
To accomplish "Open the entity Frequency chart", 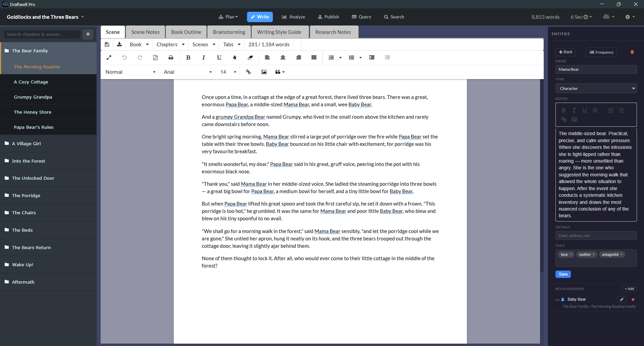I will point(601,52).
